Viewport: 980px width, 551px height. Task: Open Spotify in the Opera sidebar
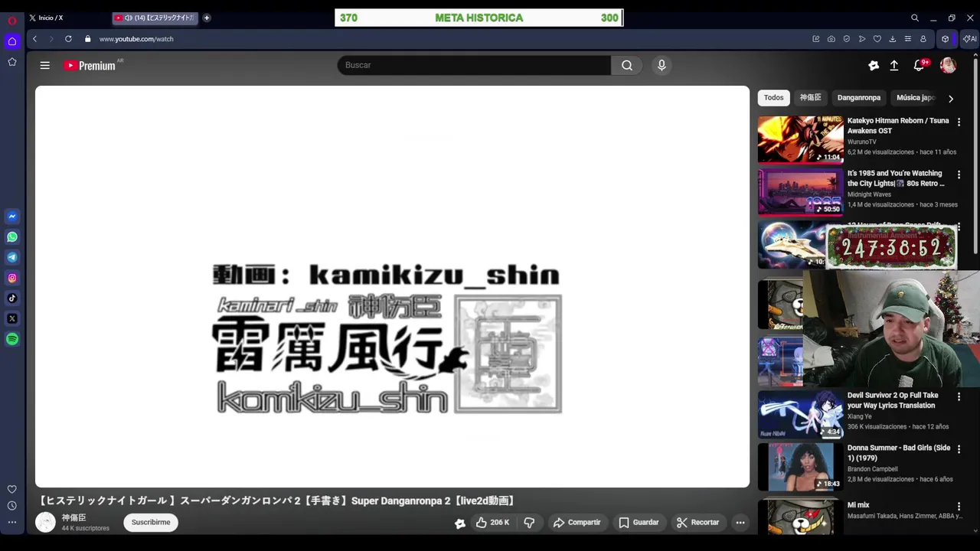tap(12, 339)
